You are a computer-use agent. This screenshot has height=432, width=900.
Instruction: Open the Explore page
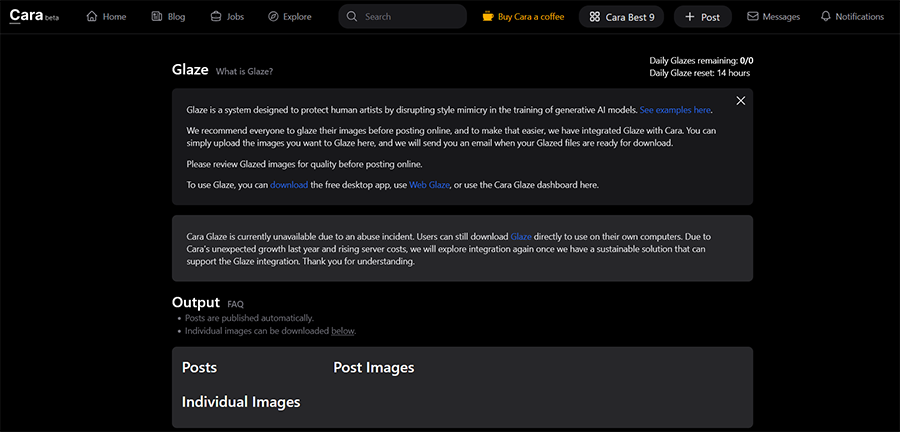(290, 17)
